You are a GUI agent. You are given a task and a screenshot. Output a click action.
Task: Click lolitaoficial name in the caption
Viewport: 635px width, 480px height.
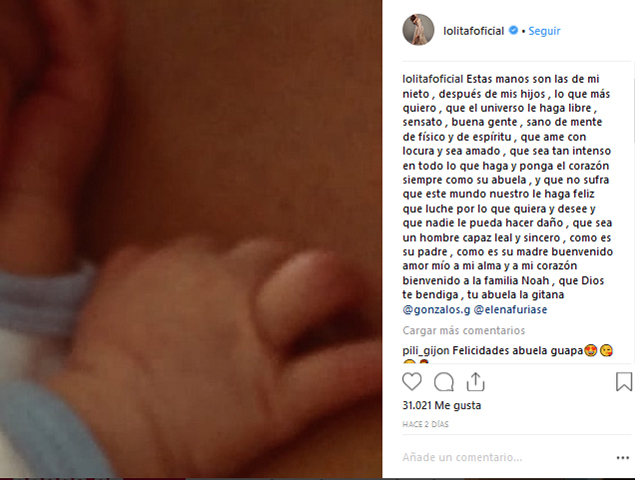(433, 79)
